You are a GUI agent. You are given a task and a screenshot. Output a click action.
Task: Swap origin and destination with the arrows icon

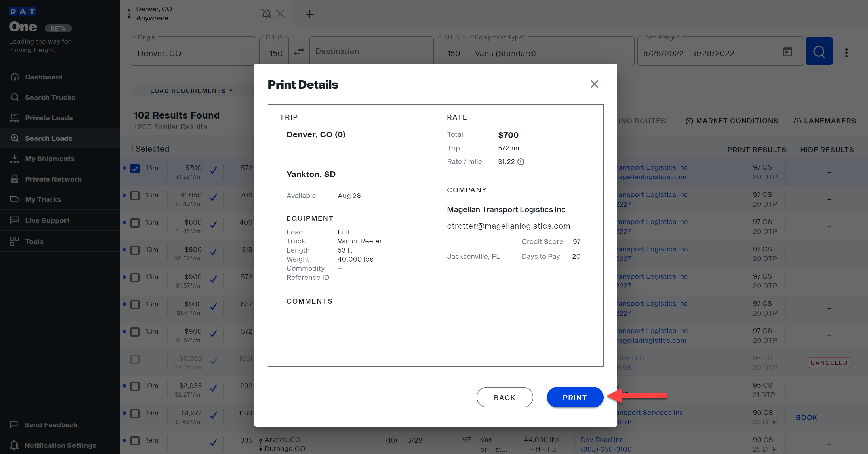tap(298, 51)
